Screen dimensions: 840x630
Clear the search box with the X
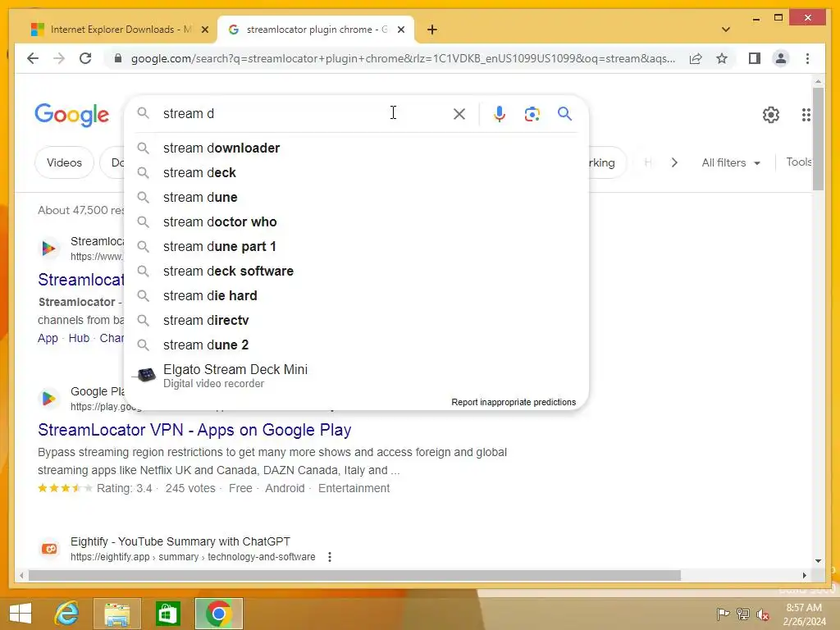coord(459,113)
